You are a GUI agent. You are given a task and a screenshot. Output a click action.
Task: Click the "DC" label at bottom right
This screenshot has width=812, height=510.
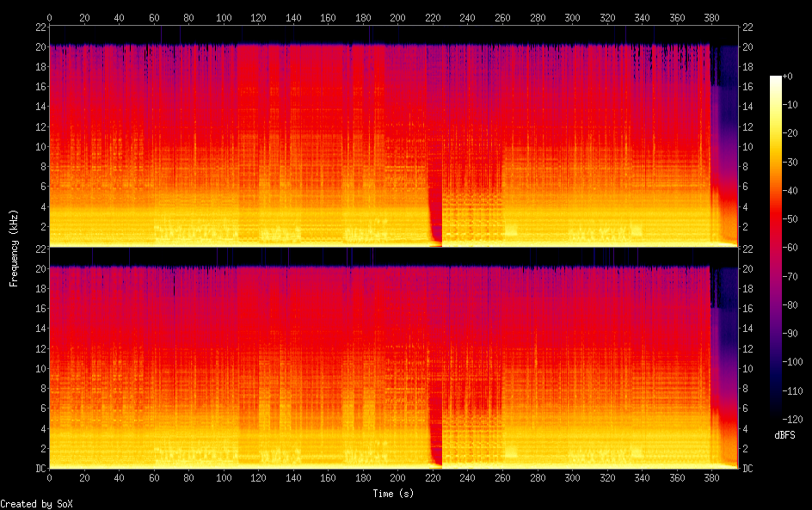[x=748, y=469]
